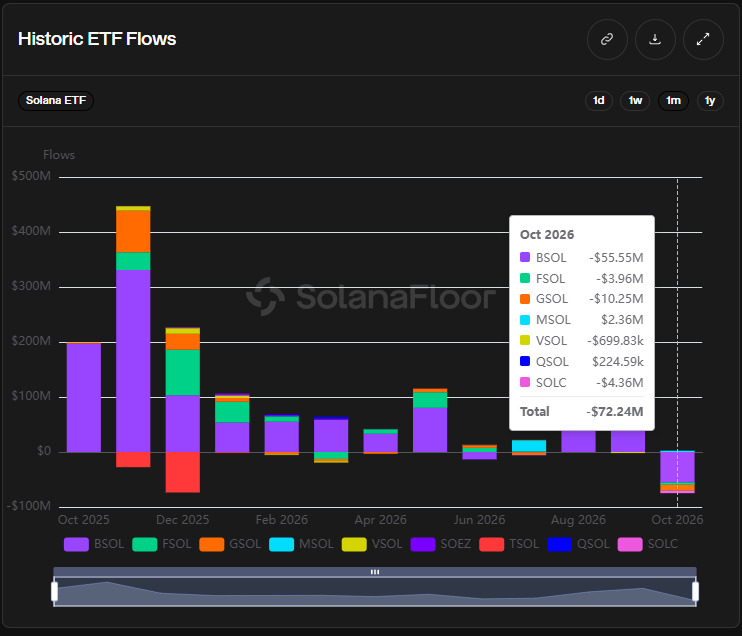742x636 pixels.
Task: Toggle SOEZ legend entry
Action: coord(441,544)
